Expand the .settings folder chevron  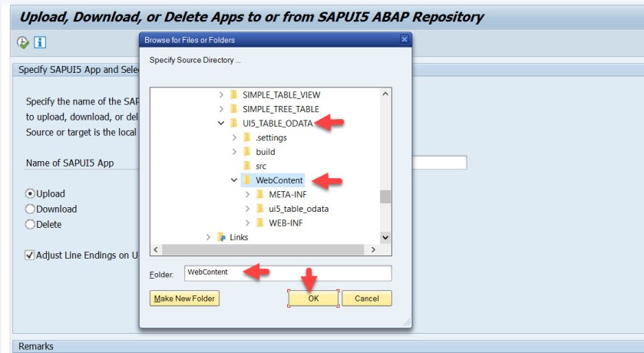tap(235, 137)
